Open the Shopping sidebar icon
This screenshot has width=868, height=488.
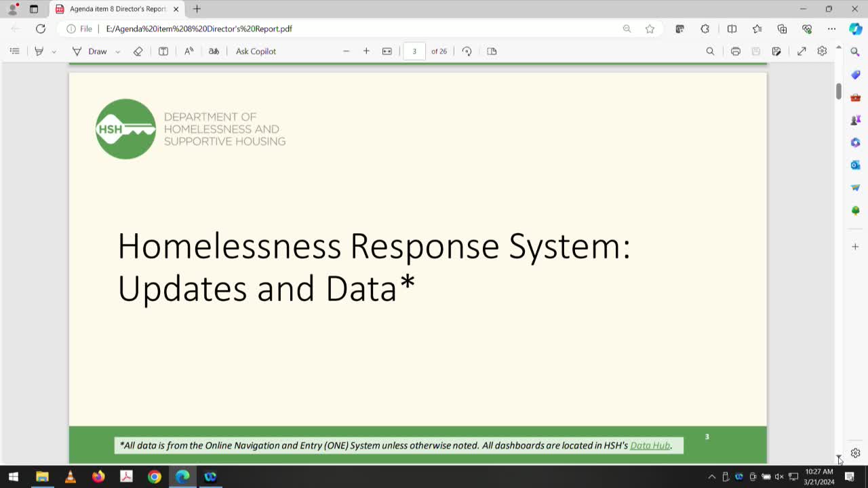(x=855, y=75)
